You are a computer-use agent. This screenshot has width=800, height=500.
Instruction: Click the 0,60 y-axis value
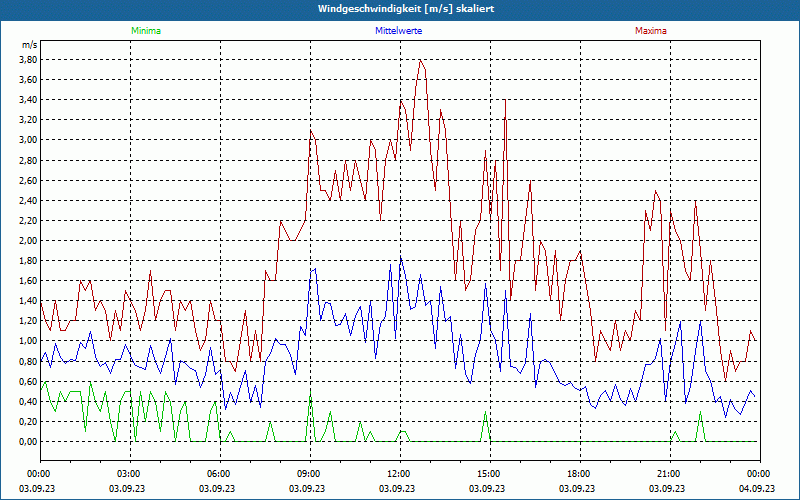pos(28,381)
